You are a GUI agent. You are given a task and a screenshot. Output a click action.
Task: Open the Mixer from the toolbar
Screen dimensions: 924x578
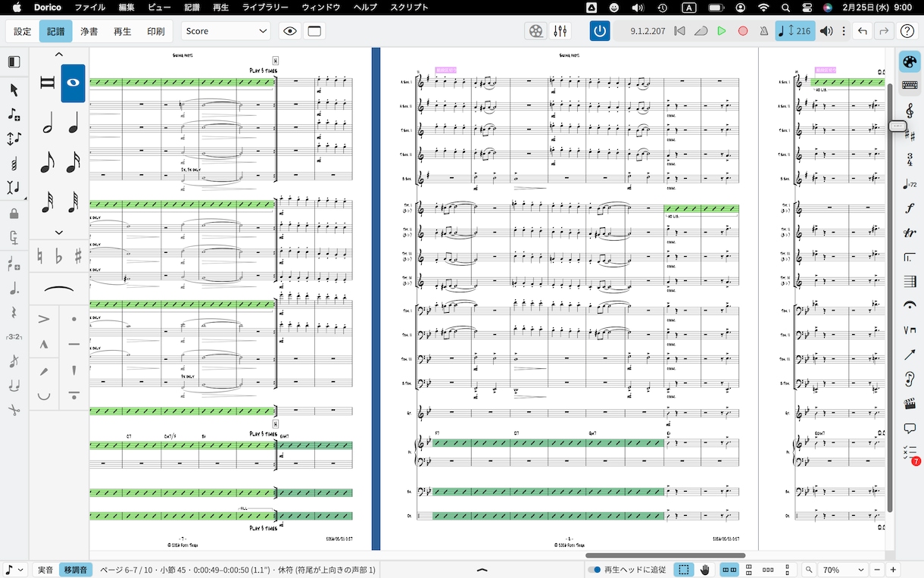(x=560, y=31)
